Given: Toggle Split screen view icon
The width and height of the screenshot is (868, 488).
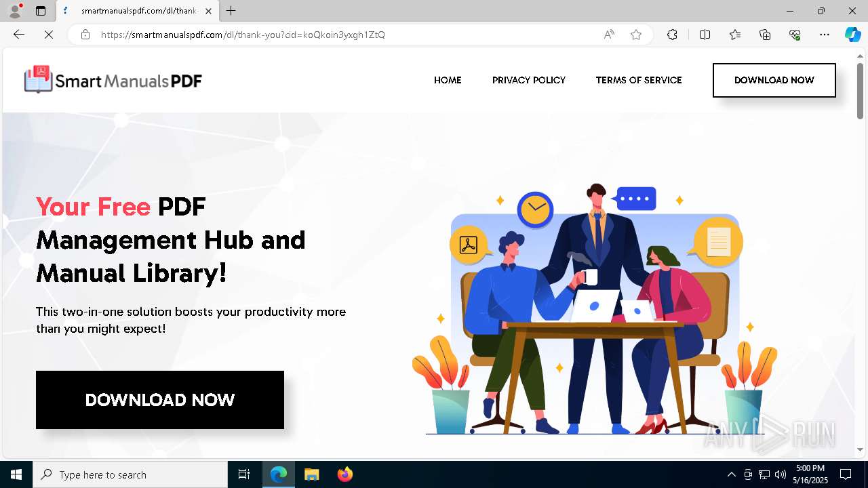Looking at the screenshot, I should coord(705,35).
